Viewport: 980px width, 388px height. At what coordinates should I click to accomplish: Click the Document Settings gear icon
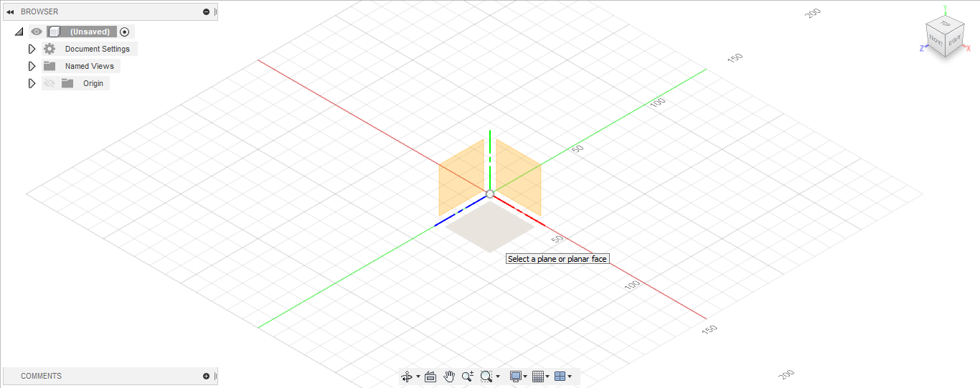49,49
